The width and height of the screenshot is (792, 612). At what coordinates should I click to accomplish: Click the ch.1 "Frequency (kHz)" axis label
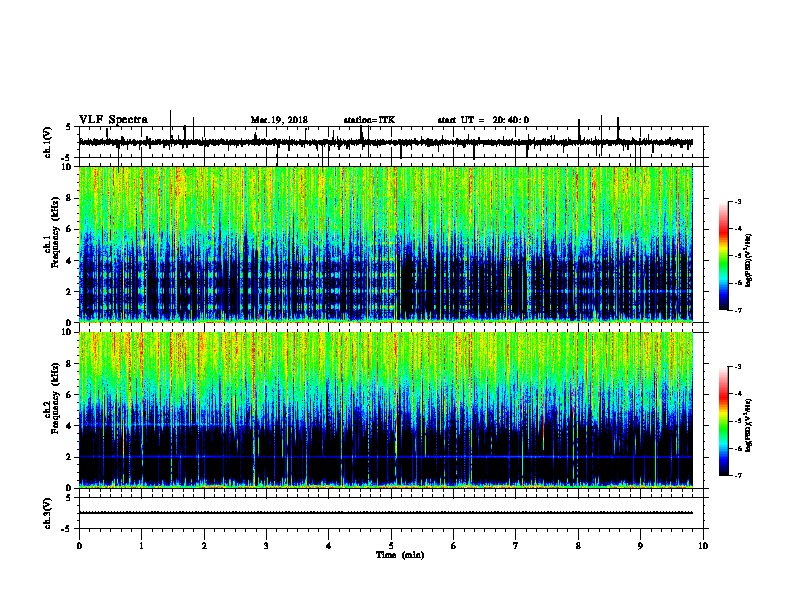tap(56, 232)
